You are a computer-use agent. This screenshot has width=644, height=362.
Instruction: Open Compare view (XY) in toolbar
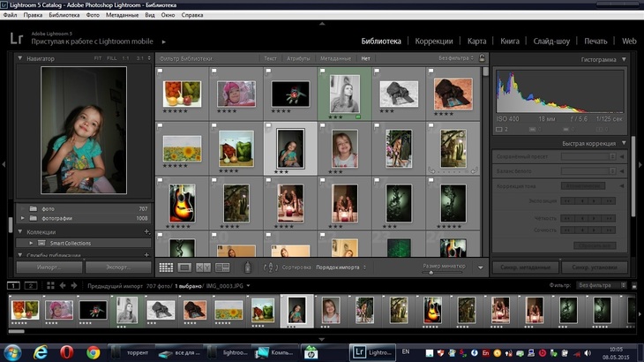[x=203, y=267]
